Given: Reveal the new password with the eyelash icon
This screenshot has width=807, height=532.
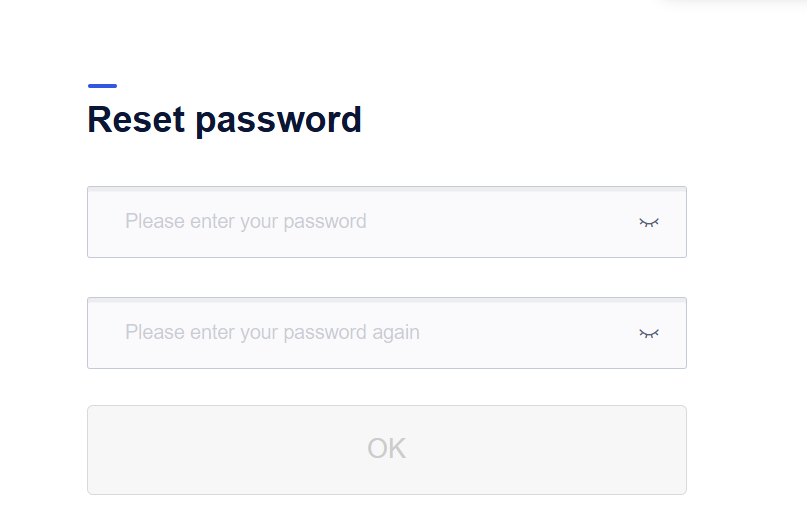Looking at the screenshot, I should [x=649, y=222].
